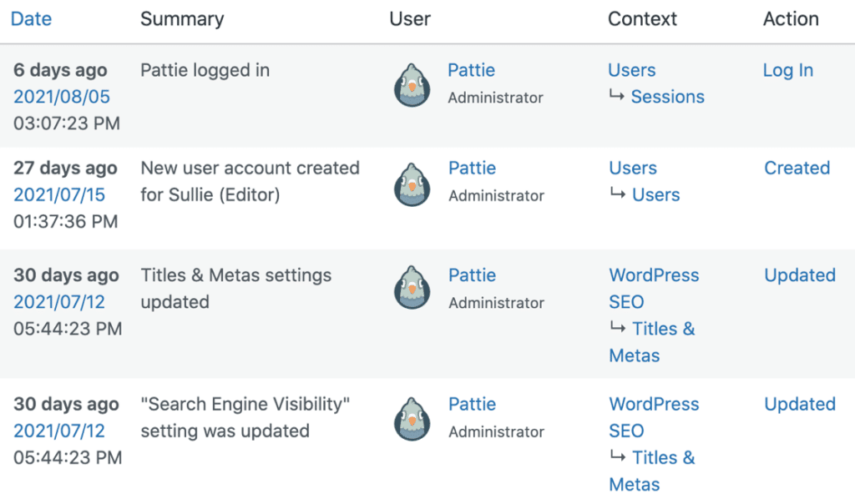The height and width of the screenshot is (504, 855).
Task: Click Updated on the Search Engine Visibility row
Action: [x=799, y=404]
